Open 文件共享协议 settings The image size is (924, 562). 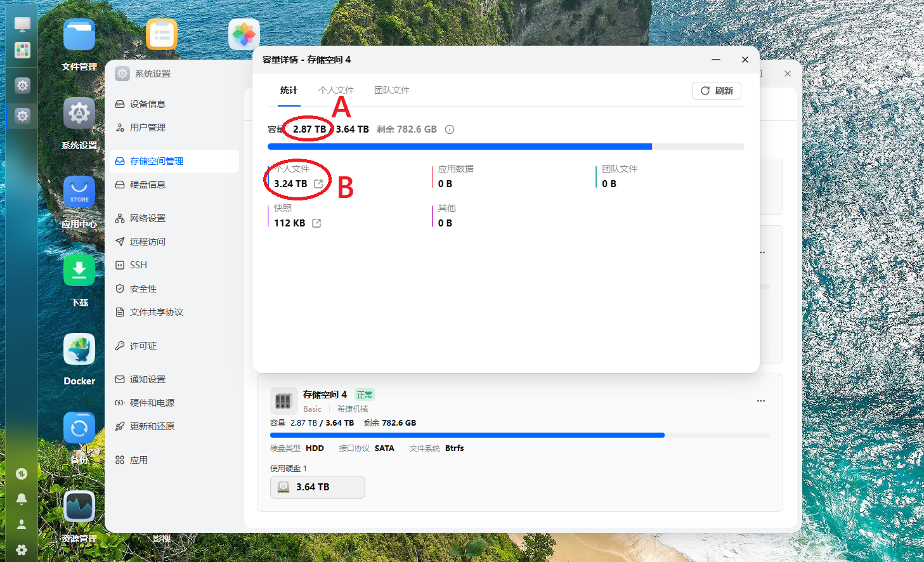click(174, 312)
